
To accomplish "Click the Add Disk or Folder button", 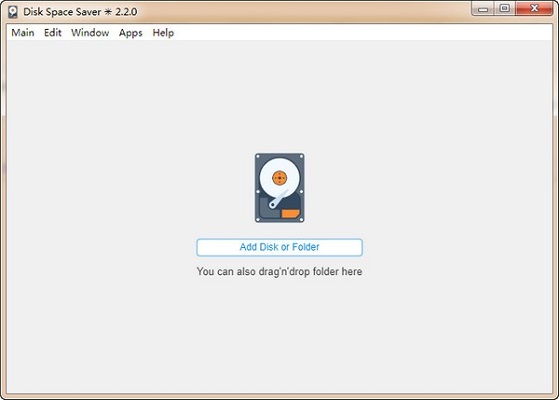I will [x=280, y=247].
